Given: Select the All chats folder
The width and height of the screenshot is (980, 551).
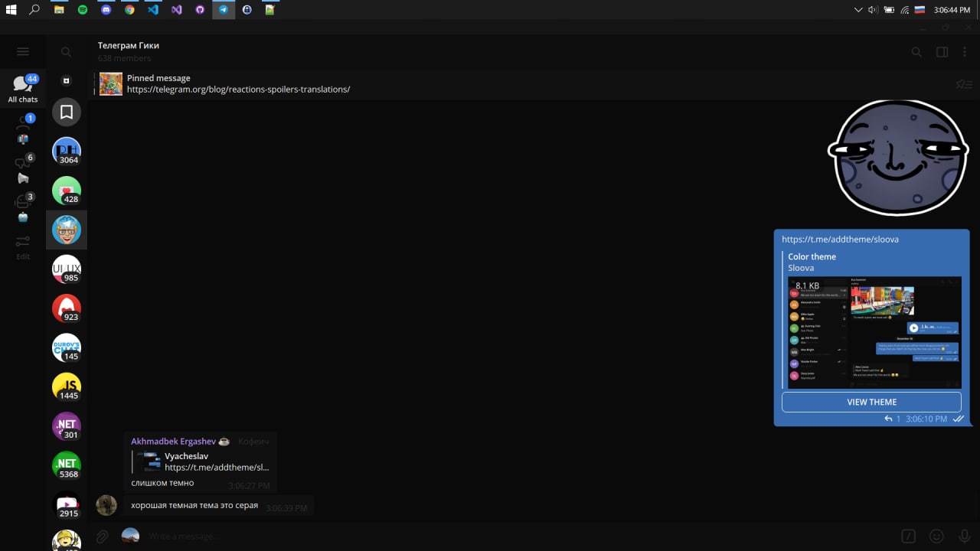Looking at the screenshot, I should tap(23, 90).
